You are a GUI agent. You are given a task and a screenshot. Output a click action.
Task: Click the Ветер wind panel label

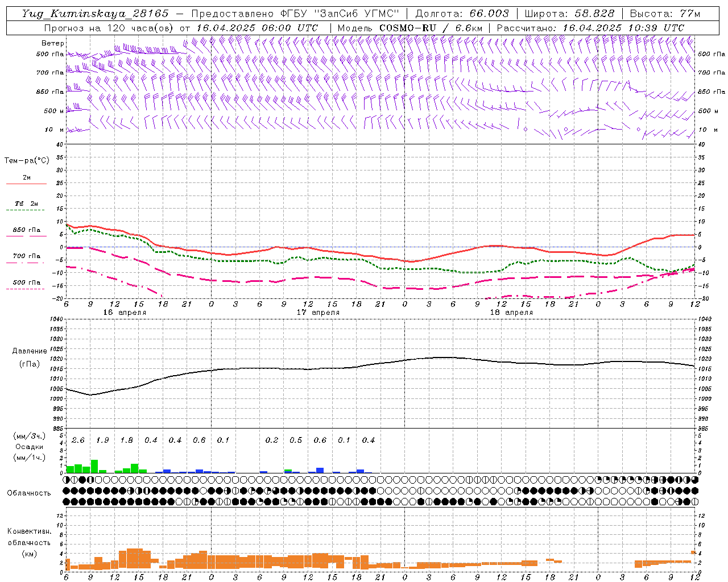click(53, 43)
